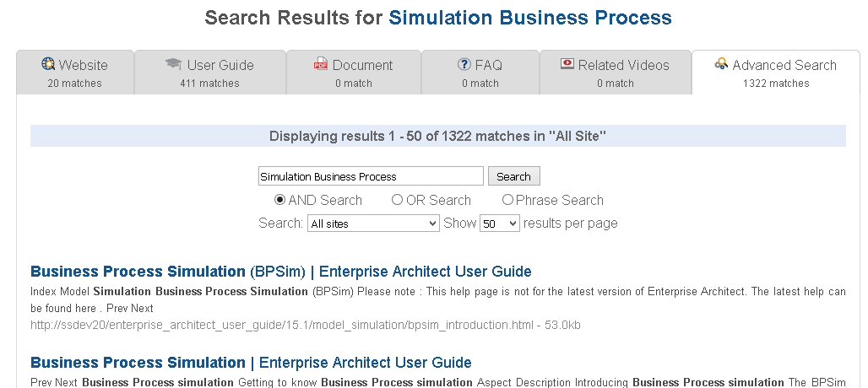Open Business Process Simulation (BPSim) result link
This screenshot has width=868, height=388.
[280, 272]
